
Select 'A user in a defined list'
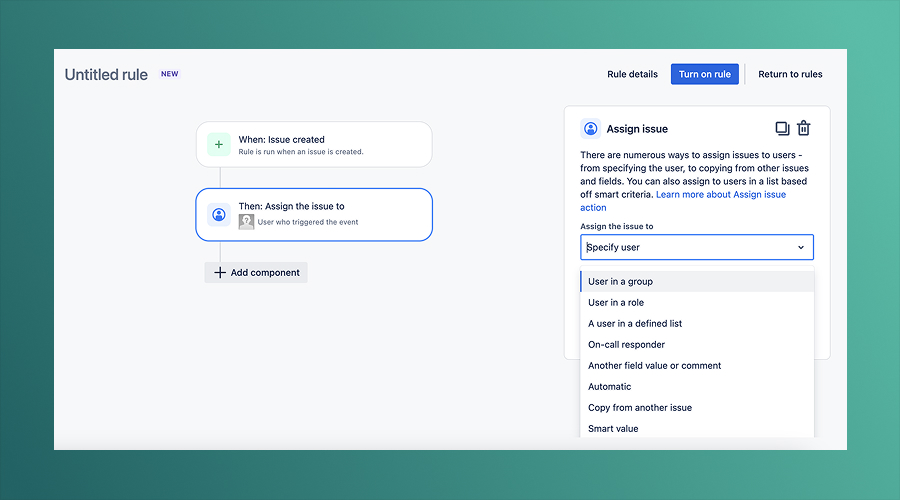[697, 324]
